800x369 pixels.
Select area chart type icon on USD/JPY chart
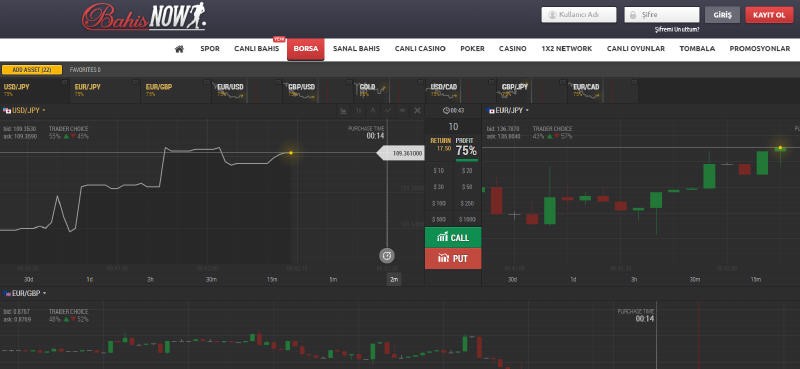pyautogui.click(x=344, y=110)
